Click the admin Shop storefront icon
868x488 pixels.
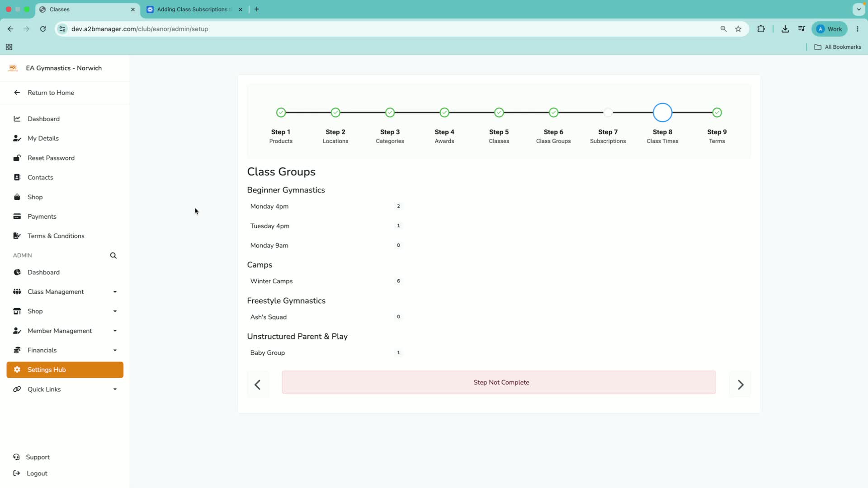click(17, 311)
